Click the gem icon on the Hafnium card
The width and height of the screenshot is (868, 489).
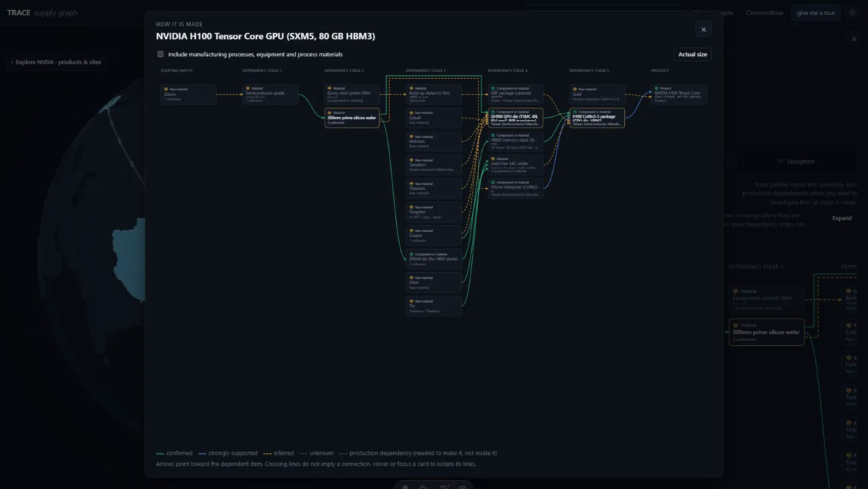(x=412, y=136)
